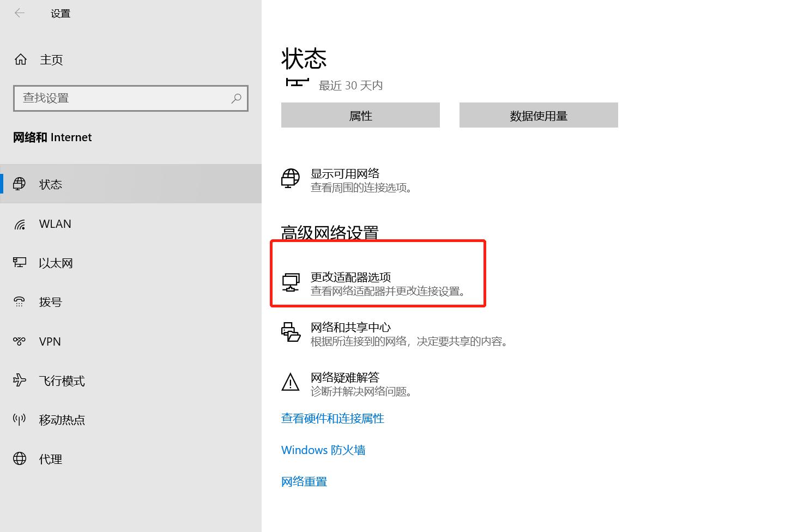Screen dimensions: 804x532
Task: Select the WLAN icon in the sidebar
Action: (20, 223)
